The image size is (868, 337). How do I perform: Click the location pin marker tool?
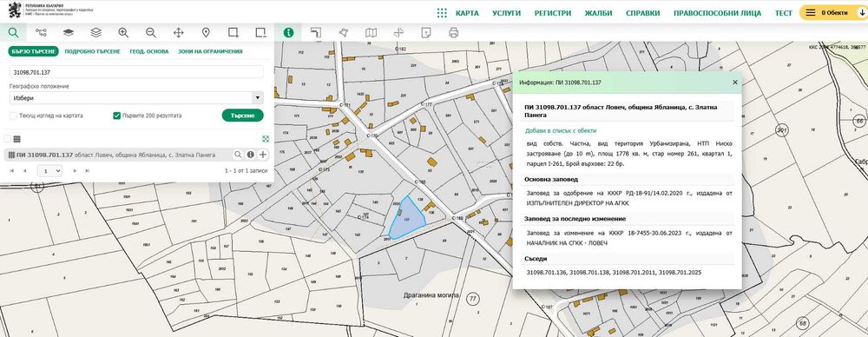(x=206, y=33)
